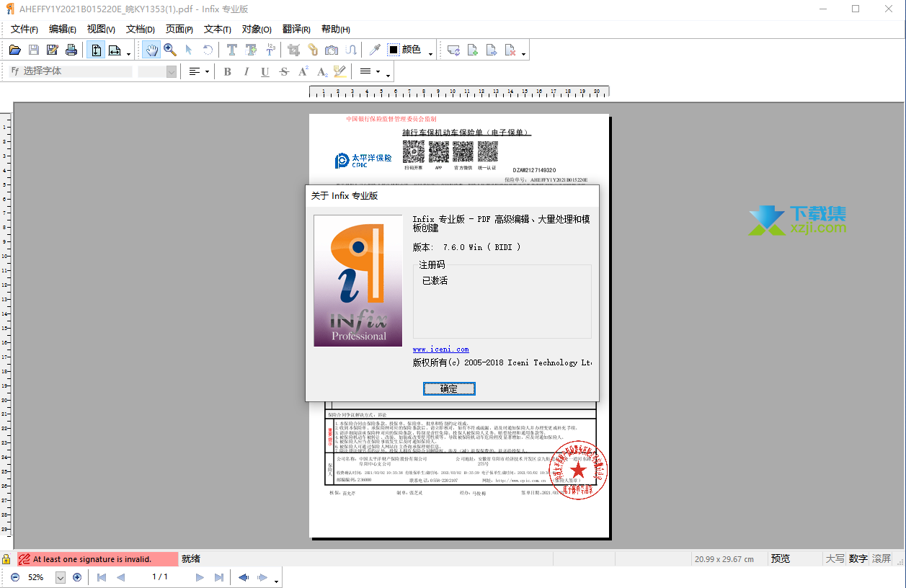Open the 视图(V) menu
Viewport: 906px width, 588px height.
point(101,30)
